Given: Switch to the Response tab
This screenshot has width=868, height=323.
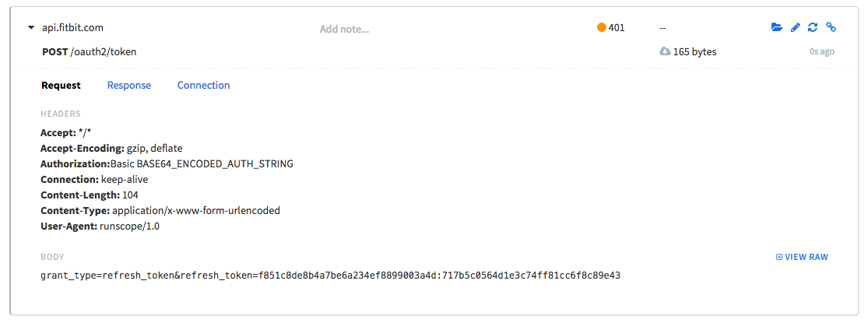Looking at the screenshot, I should [x=129, y=85].
